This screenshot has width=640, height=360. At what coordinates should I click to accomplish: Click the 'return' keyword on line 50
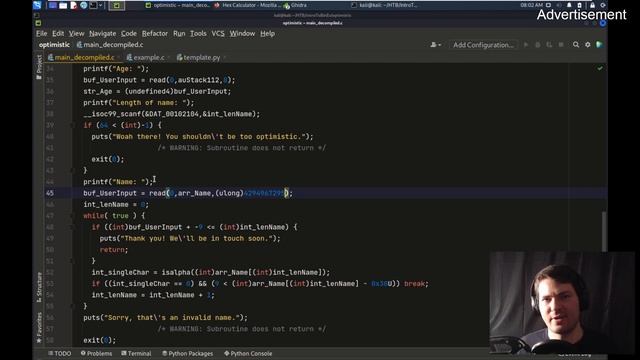pyautogui.click(x=112, y=250)
